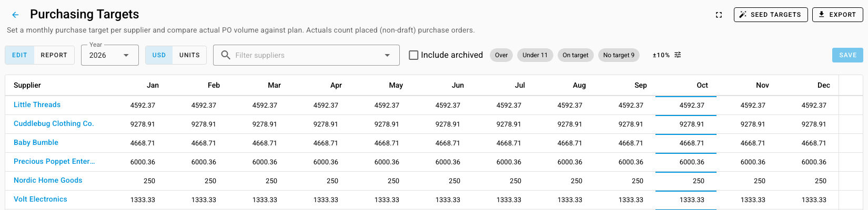Expand the supplier filter dropdown arrow
Image resolution: width=868 pixels, height=210 pixels.
pos(388,55)
